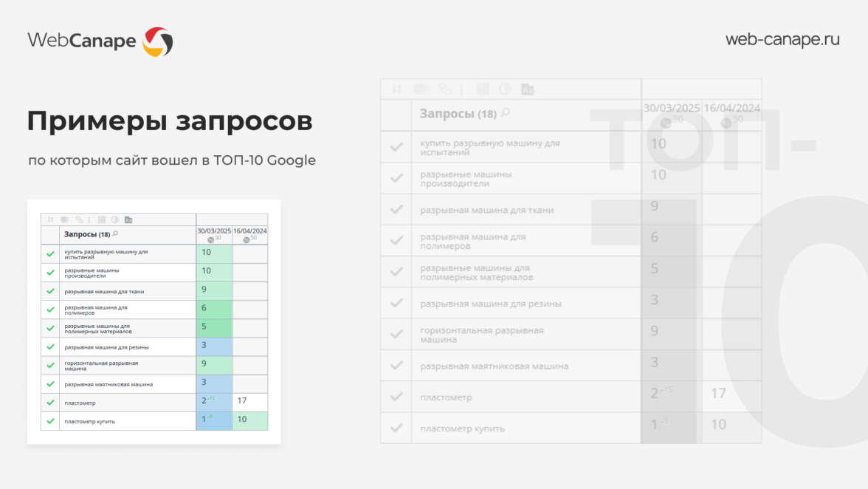868x489 pixels.
Task: Click the sort arrows icon in small table toolbar
Action: point(50,220)
